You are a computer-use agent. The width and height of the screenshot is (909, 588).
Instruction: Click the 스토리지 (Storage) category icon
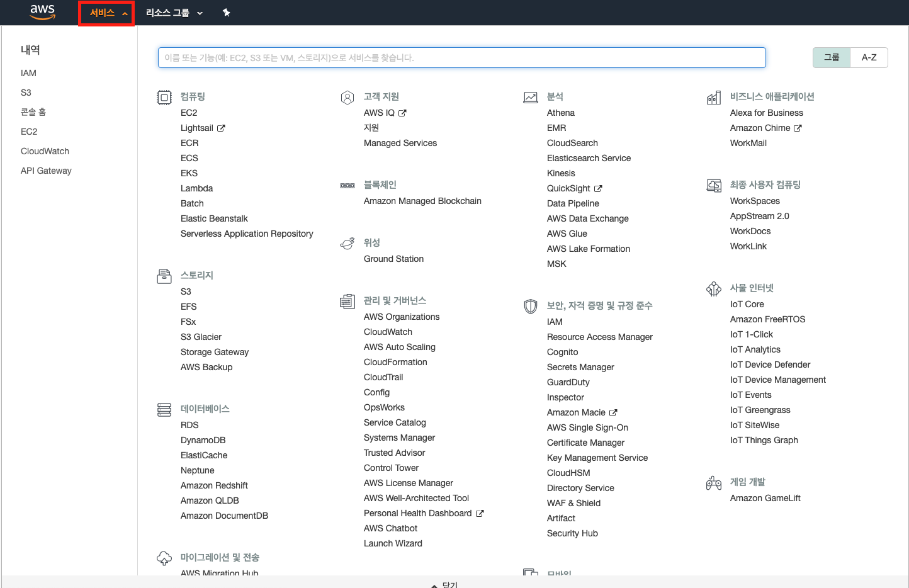point(164,276)
